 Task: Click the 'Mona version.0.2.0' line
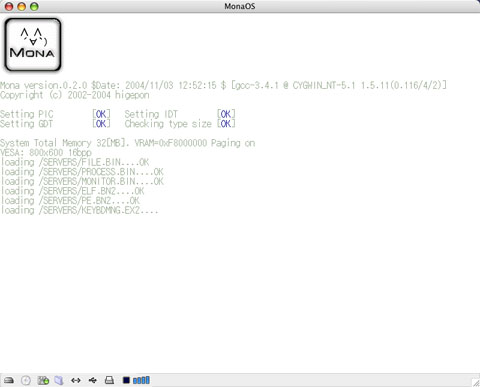coord(223,85)
